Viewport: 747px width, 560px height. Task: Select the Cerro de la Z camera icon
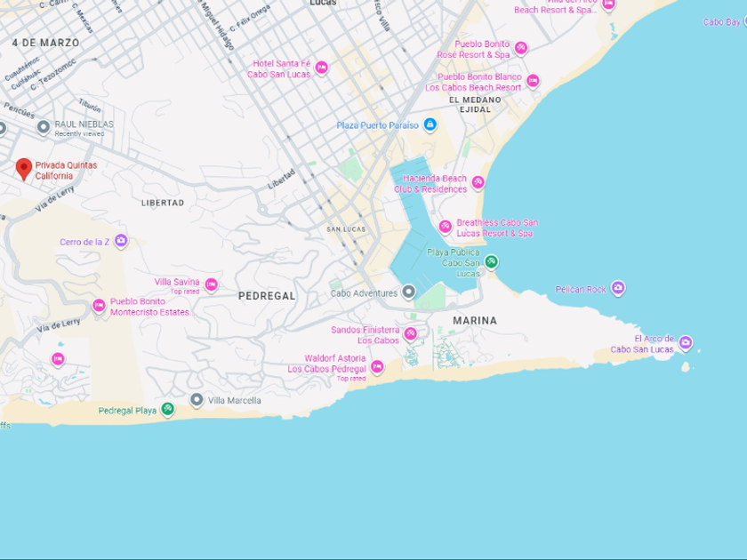point(121,241)
